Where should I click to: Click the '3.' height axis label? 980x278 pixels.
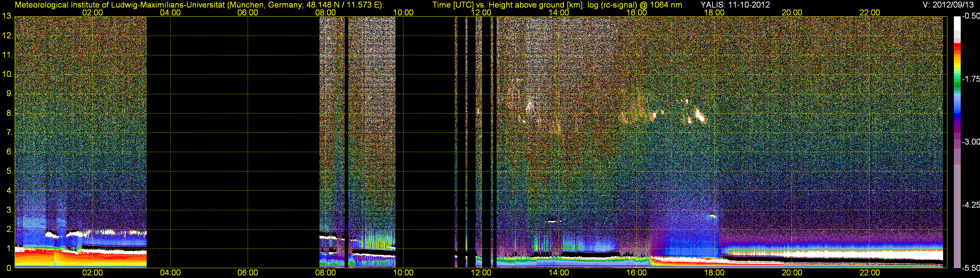(9, 210)
